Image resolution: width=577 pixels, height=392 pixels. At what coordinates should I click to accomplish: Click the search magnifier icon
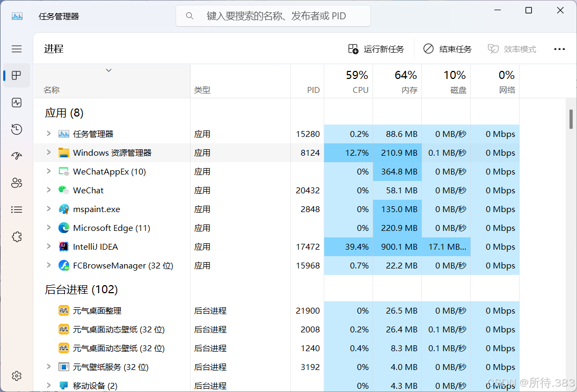[x=189, y=16]
